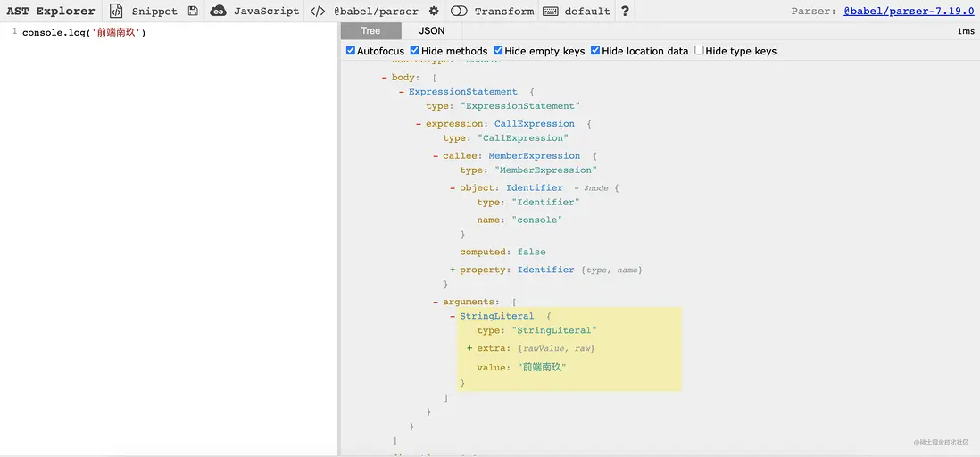980x457 pixels.
Task: Collapse the arguments array node
Action: 436,302
